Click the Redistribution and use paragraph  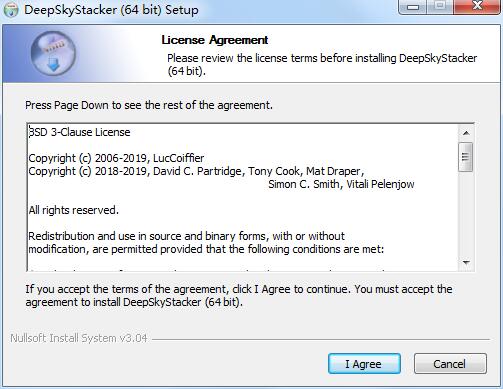coord(206,243)
